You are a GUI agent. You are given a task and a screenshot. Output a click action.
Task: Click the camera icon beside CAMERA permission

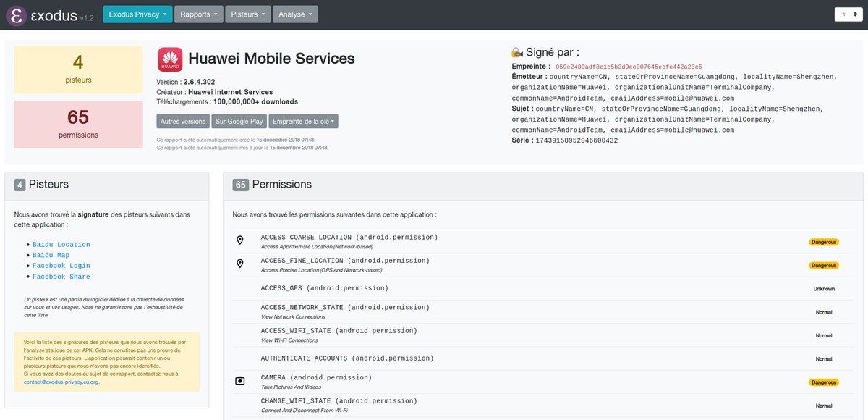tap(240, 381)
